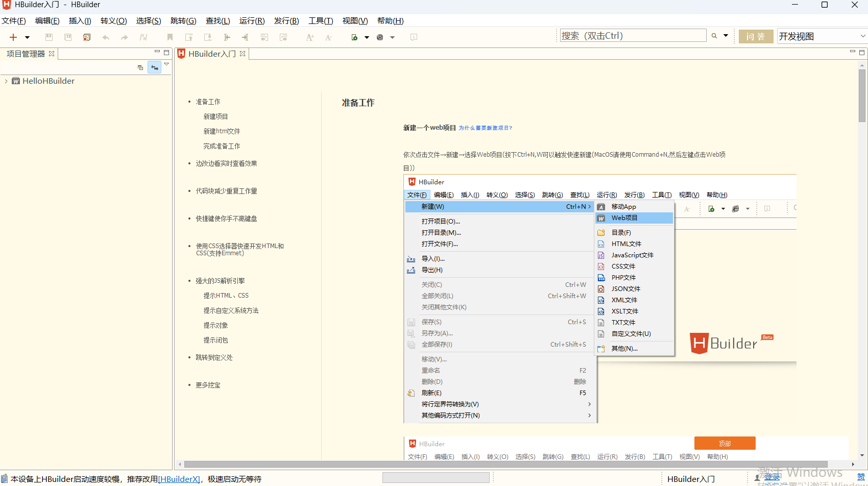Click the 新建html文件 outline link

[x=222, y=132]
